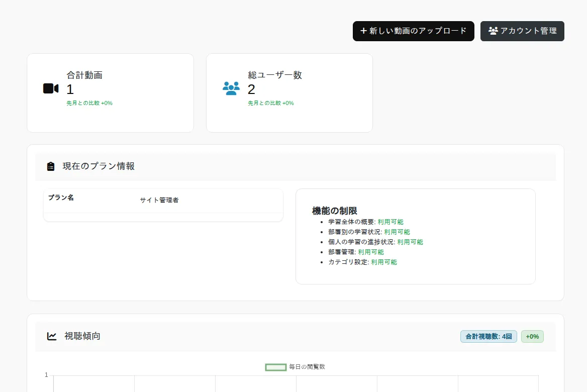
Task: Click the 視聴傾向 heading
Action: [x=82, y=336]
